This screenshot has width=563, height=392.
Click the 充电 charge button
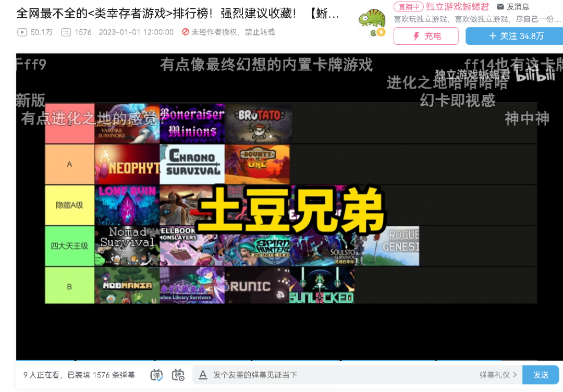[426, 36]
